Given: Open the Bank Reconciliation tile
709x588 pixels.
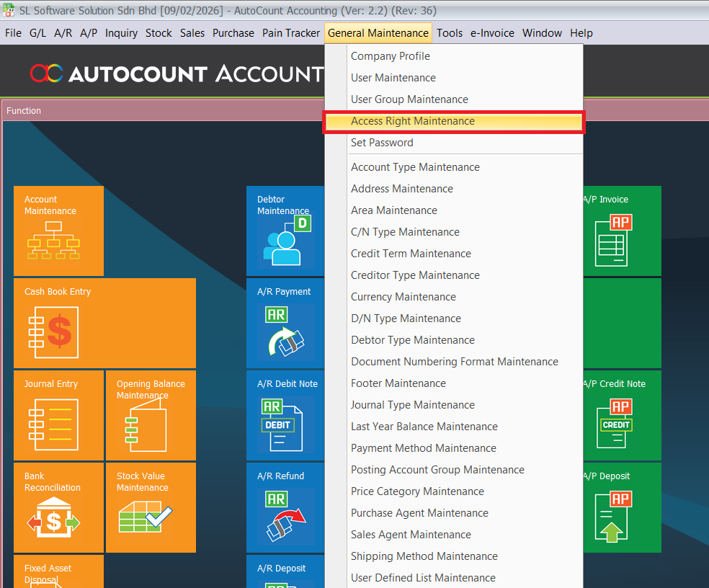Looking at the screenshot, I should tap(58, 507).
